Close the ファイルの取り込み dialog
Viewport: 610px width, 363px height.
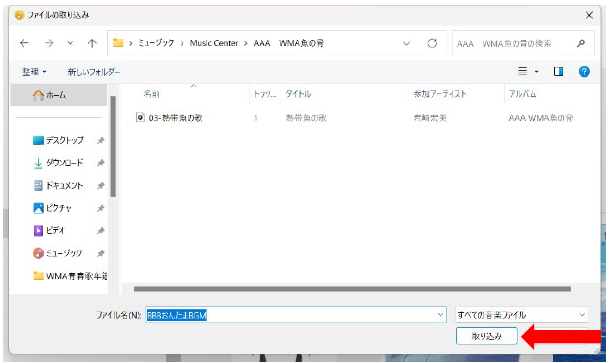(589, 15)
